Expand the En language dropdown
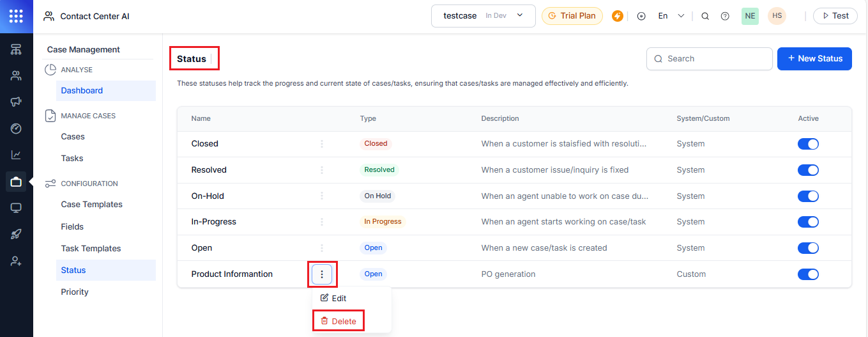This screenshot has height=337, width=868. coord(671,16)
